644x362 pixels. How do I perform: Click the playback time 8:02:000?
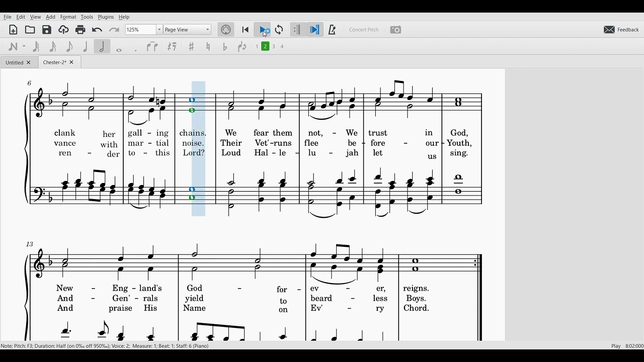tap(634, 346)
